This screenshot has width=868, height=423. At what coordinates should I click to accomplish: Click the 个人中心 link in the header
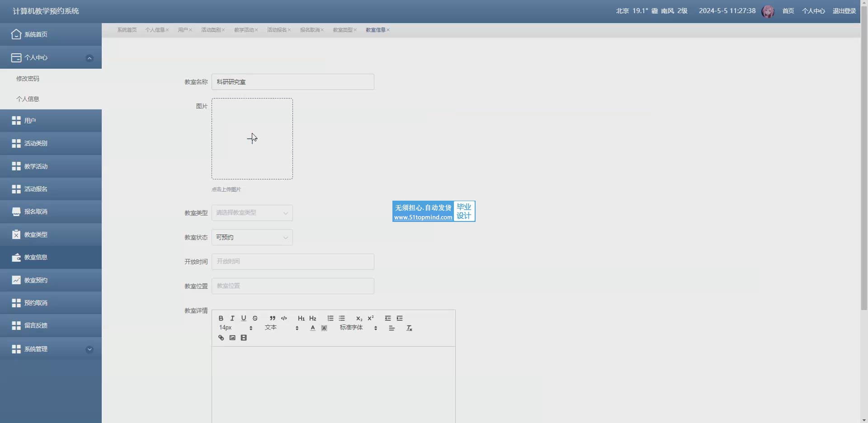click(x=813, y=11)
